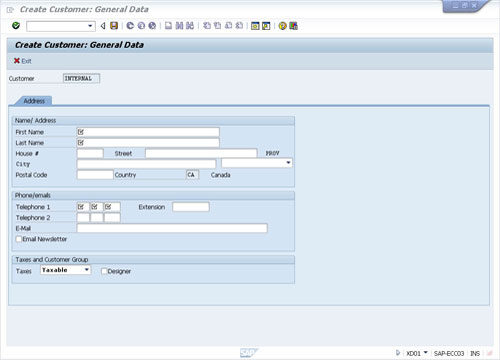Viewport: 500px width, 360px height.
Task: Click the Cancel toolbar icon
Action: pyautogui.click(x=152, y=26)
